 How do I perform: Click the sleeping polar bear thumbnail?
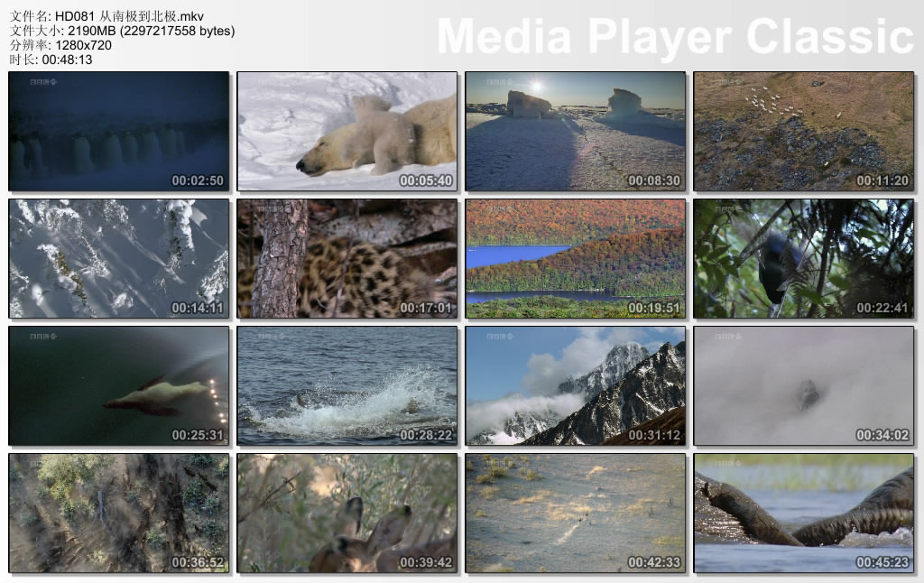(346, 131)
